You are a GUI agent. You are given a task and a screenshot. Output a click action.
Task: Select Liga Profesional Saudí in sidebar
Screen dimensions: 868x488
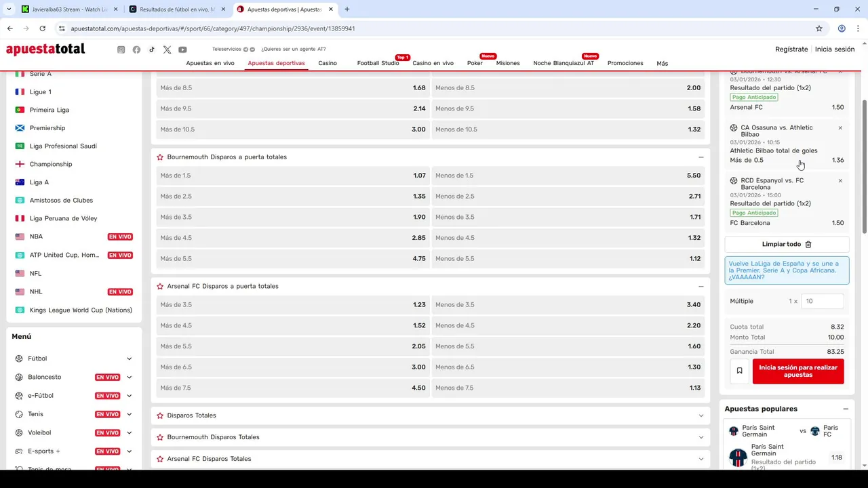point(63,146)
